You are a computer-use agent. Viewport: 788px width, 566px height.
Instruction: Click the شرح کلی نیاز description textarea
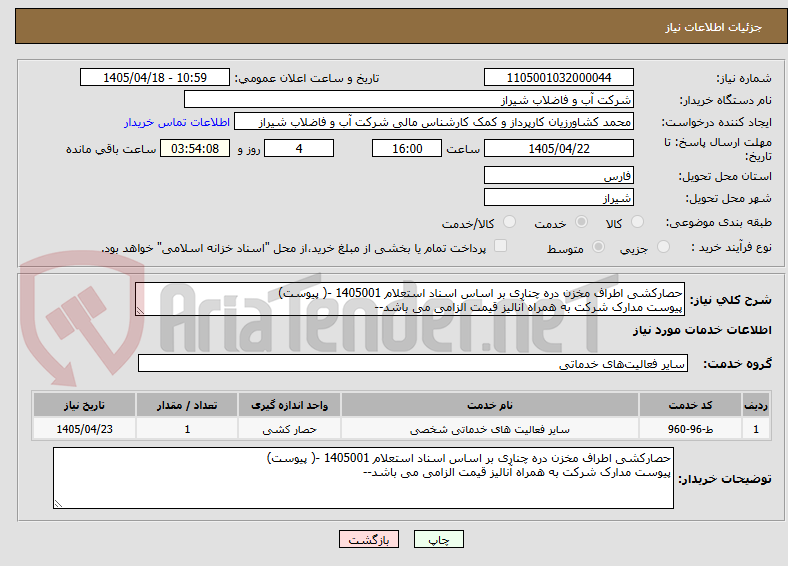tap(410, 299)
